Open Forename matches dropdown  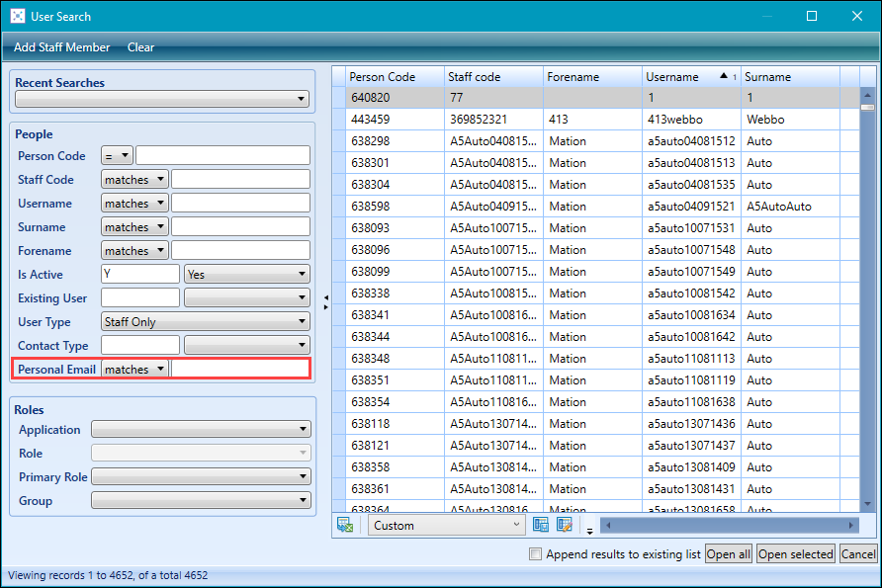[134, 251]
